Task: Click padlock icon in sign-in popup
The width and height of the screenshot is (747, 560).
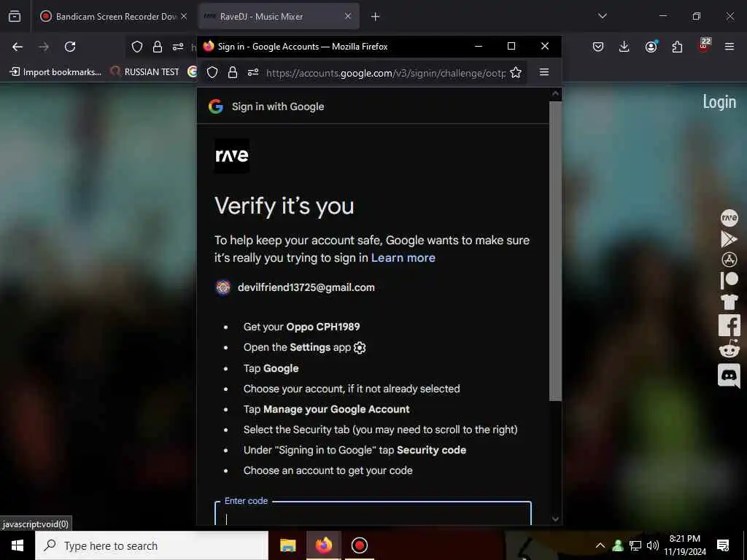Action: click(x=233, y=72)
